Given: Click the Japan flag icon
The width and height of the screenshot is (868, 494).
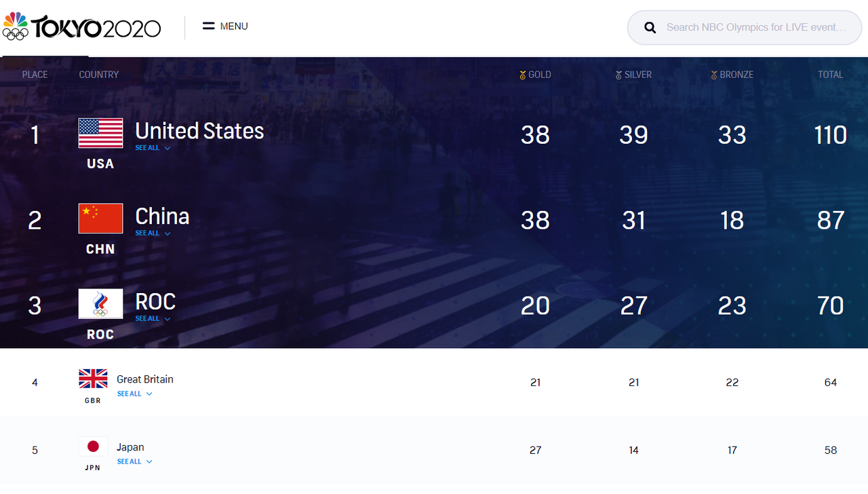Looking at the screenshot, I should 93,446.
